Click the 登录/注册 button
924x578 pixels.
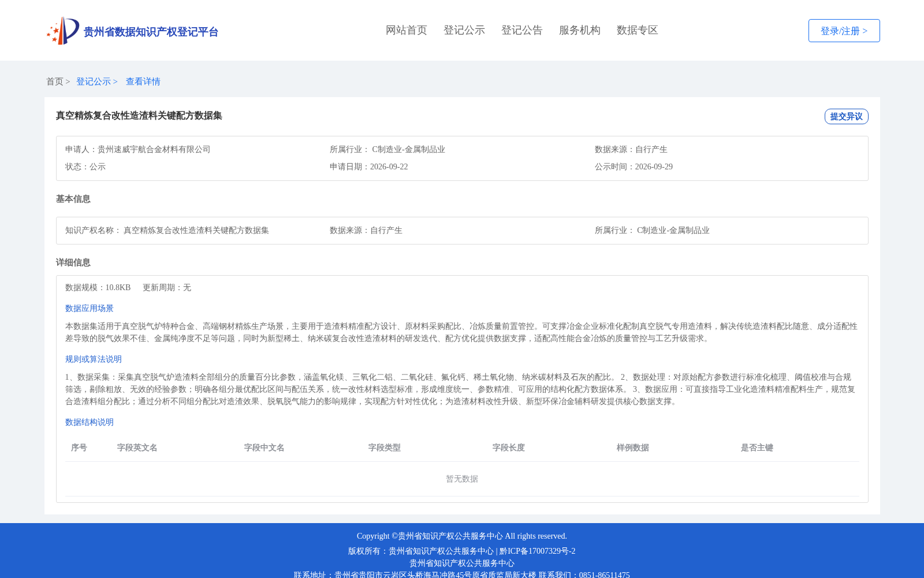[844, 31]
